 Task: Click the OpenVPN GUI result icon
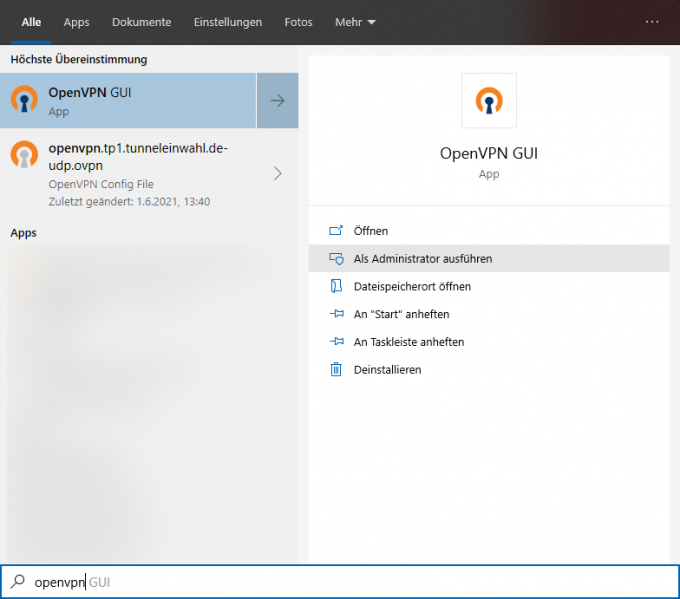[x=24, y=99]
